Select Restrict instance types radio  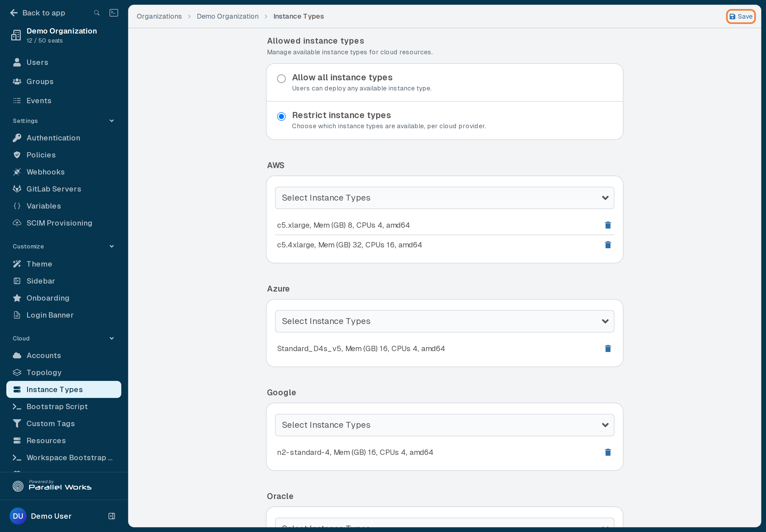coord(281,116)
